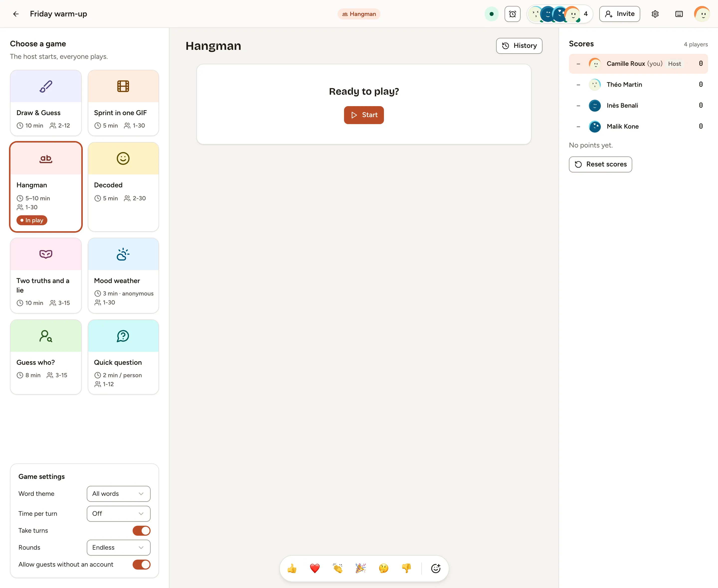
Task: Select Camille Roux host row
Action: pyautogui.click(x=638, y=64)
